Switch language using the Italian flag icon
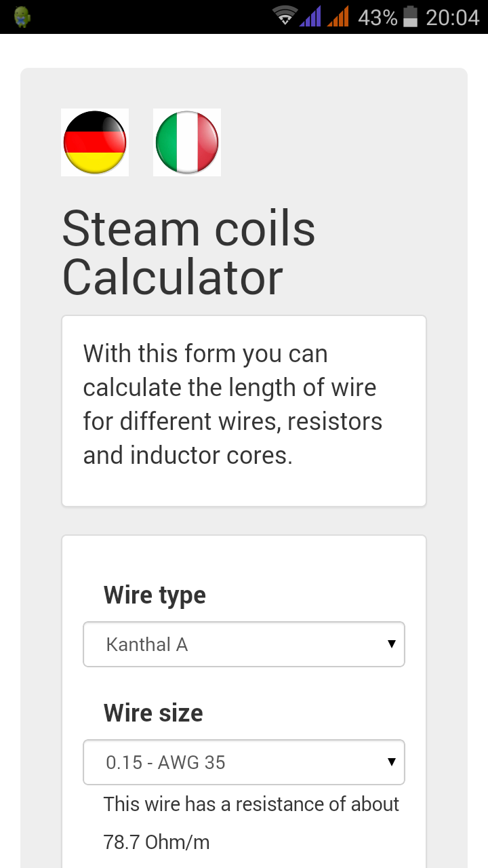488x868 pixels. point(186,142)
